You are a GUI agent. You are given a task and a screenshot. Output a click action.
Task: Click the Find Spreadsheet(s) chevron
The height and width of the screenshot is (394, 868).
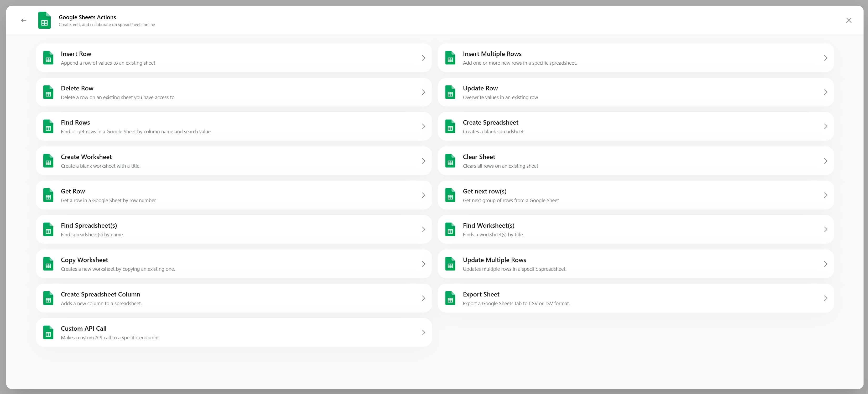click(x=424, y=230)
